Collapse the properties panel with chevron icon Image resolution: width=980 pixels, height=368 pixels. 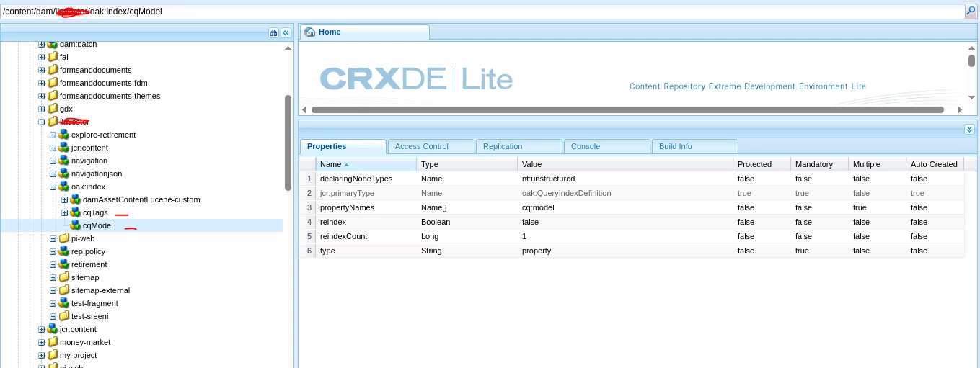(x=969, y=129)
